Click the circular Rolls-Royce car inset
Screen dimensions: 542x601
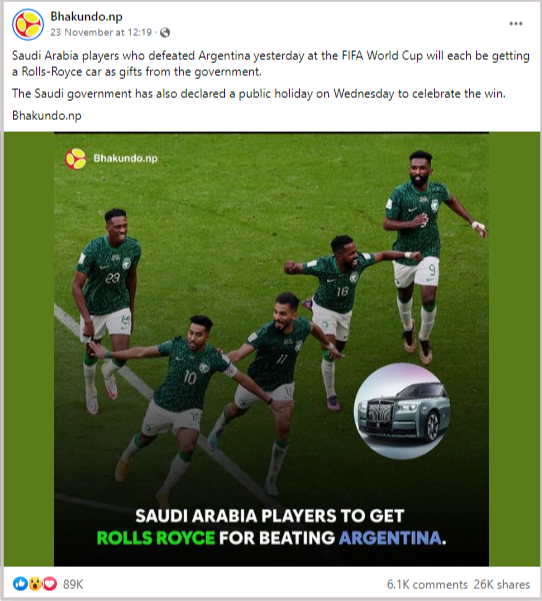pyautogui.click(x=402, y=411)
